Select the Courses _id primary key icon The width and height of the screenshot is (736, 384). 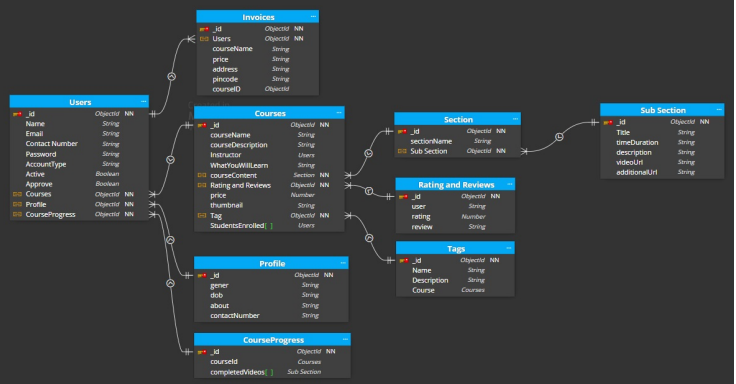click(202, 125)
